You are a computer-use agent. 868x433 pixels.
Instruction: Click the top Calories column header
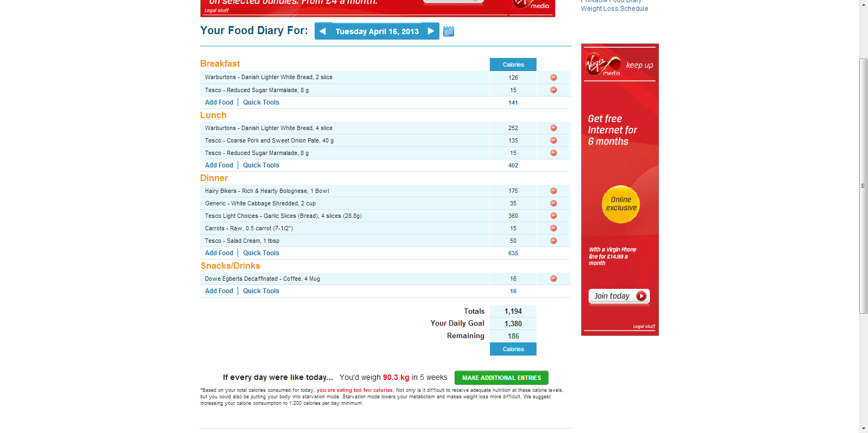[x=513, y=64]
